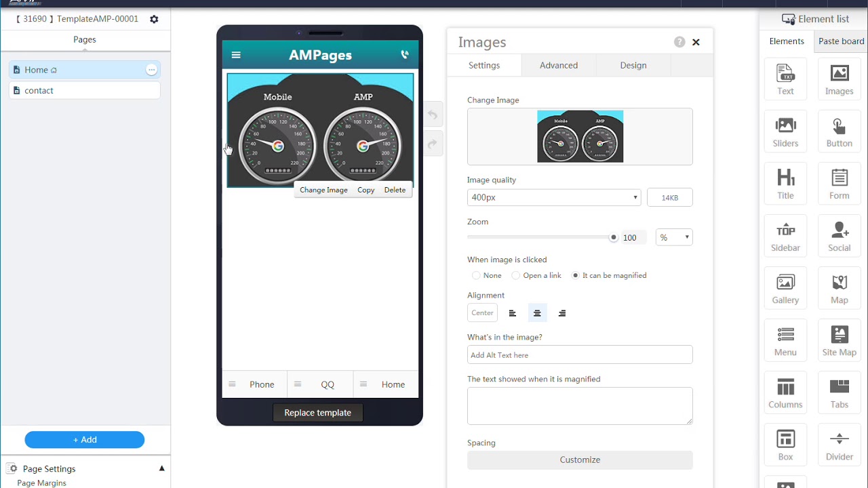Screen dimensions: 868x488
Task: Close the Images panel
Action: (x=696, y=42)
